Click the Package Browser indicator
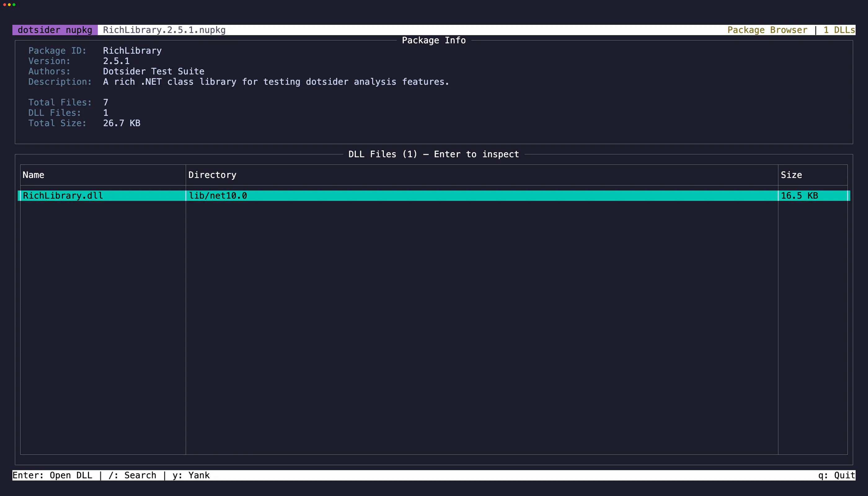Image resolution: width=868 pixels, height=496 pixels. (x=767, y=30)
